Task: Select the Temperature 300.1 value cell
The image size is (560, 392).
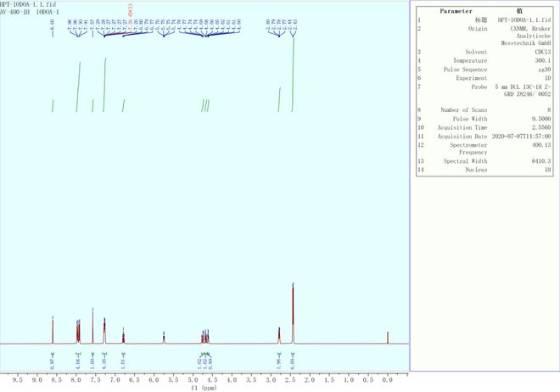Action: click(x=540, y=61)
